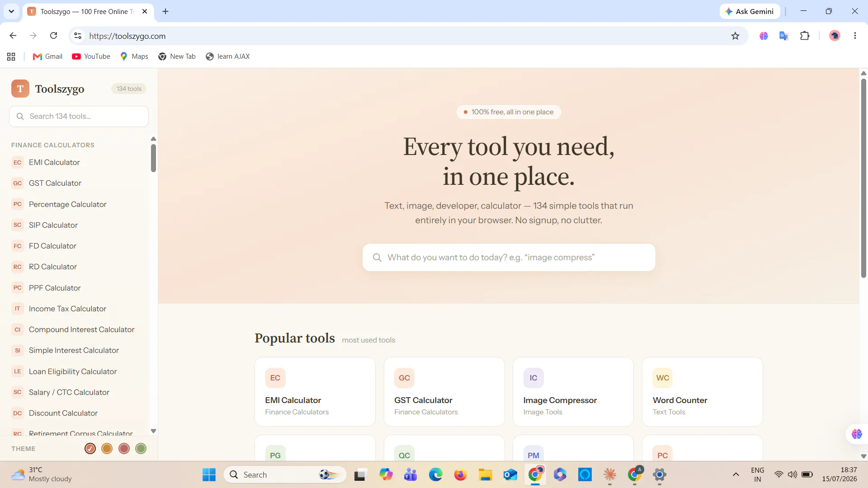
Task: Go back using the browser back arrow
Action: pyautogui.click(x=13, y=36)
